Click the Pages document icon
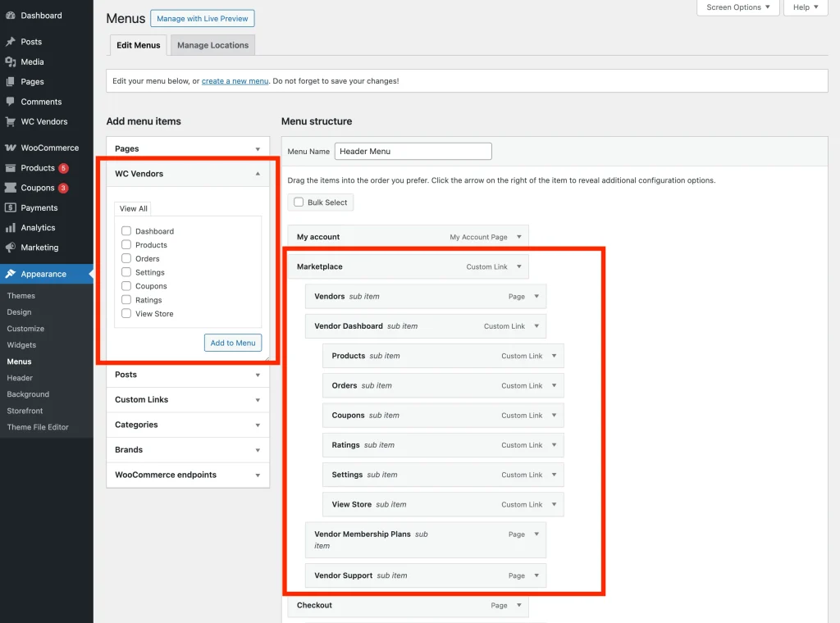 tap(10, 81)
